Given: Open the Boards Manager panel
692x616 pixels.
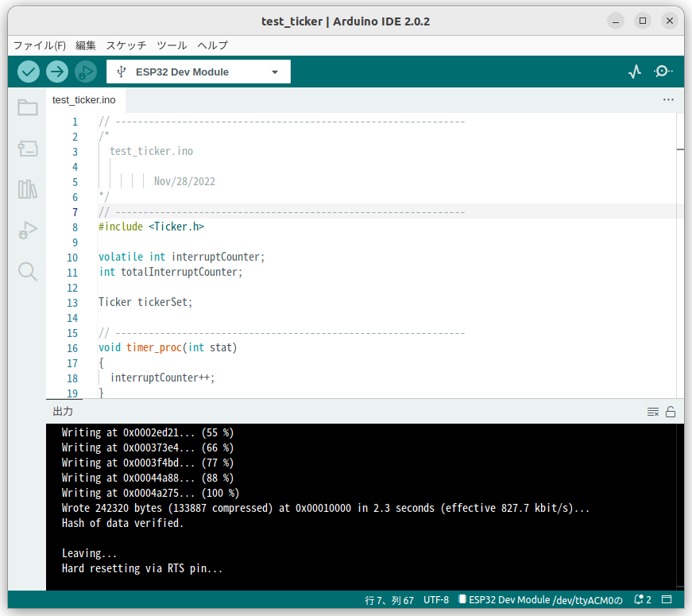Looking at the screenshot, I should coord(27,149).
